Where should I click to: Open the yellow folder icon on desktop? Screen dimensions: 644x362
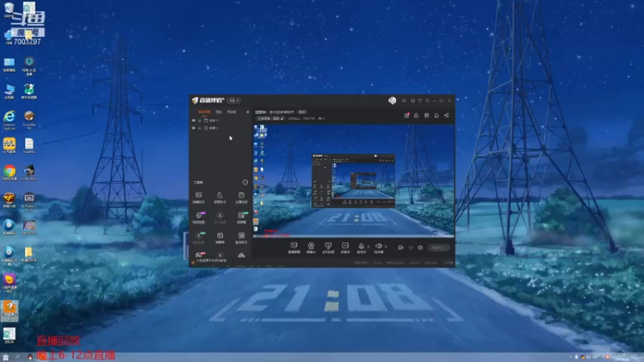(28, 254)
